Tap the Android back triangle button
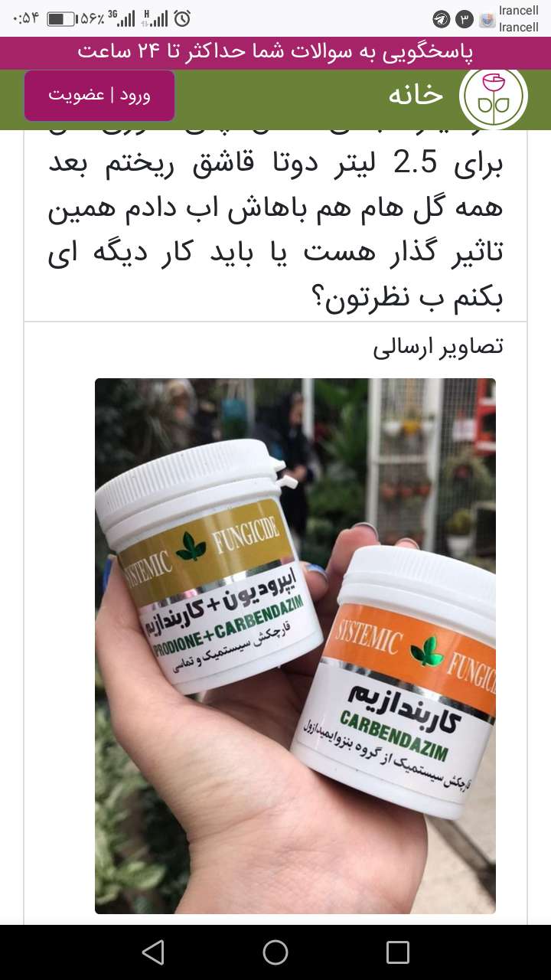 click(153, 952)
